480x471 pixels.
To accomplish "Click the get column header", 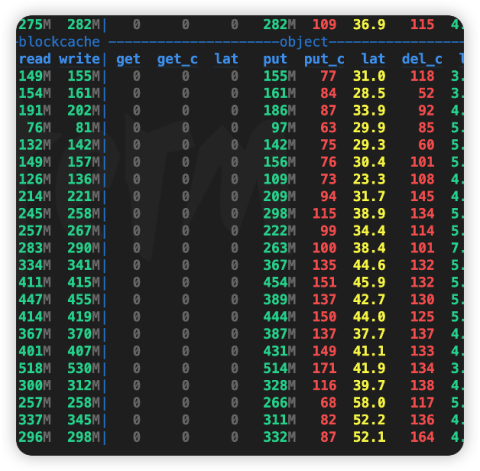I will coord(128,60).
